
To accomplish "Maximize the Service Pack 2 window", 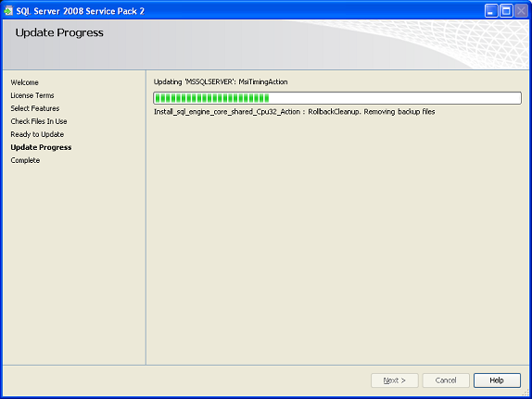I will coord(506,11).
